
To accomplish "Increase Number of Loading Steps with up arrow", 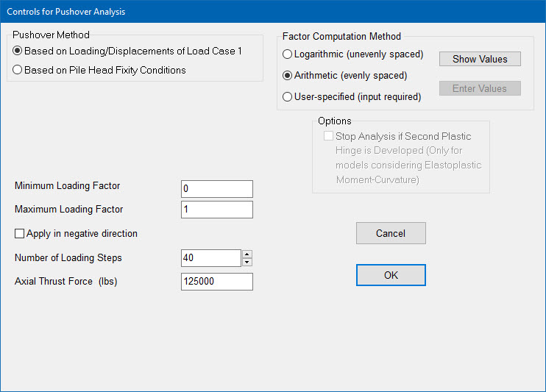I will pyautogui.click(x=247, y=254).
